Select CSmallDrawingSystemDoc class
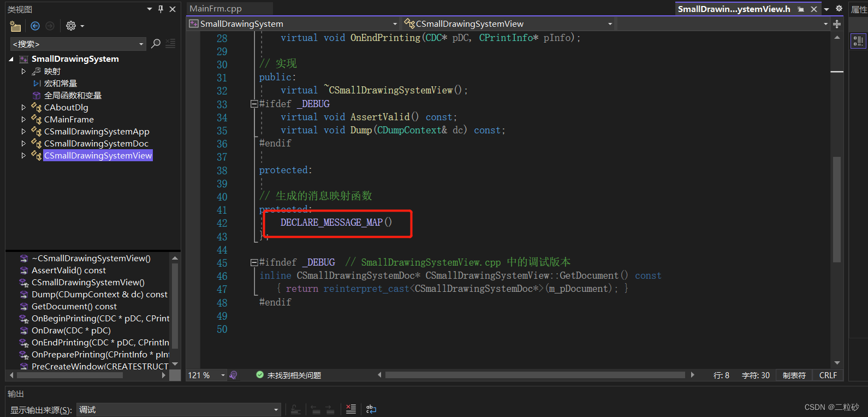 pos(96,143)
